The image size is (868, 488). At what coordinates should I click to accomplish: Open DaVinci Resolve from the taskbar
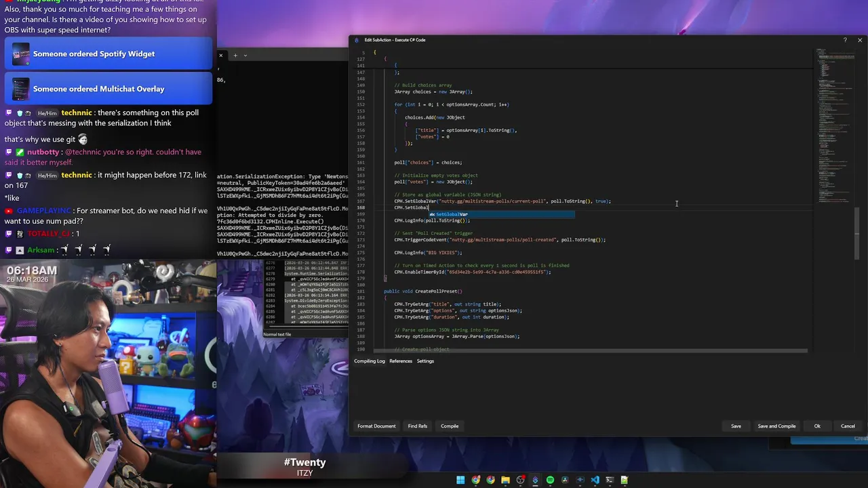pyautogui.click(x=565, y=480)
